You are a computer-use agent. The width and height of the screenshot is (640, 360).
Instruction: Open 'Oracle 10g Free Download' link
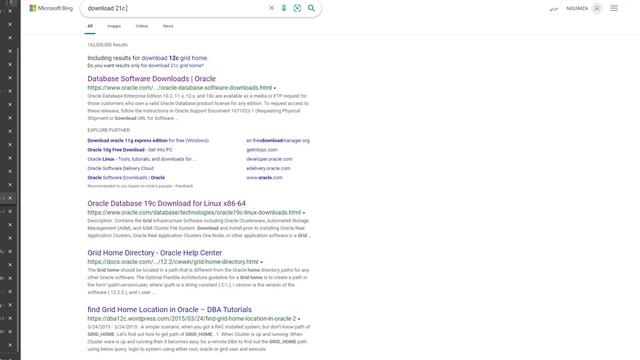pyautogui.click(x=130, y=150)
